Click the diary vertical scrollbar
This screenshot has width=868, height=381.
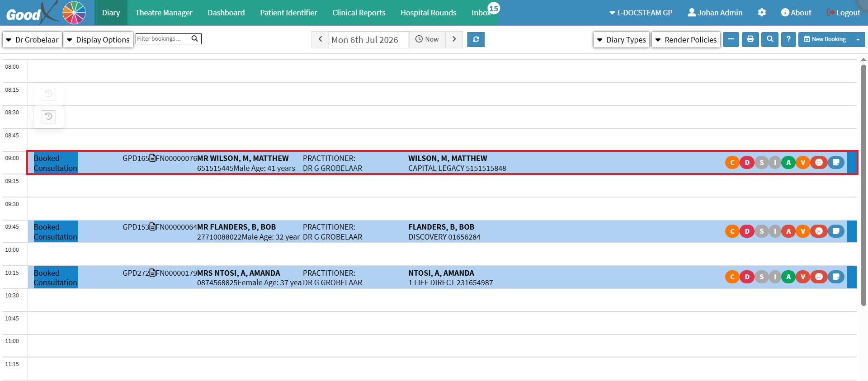[x=863, y=185]
